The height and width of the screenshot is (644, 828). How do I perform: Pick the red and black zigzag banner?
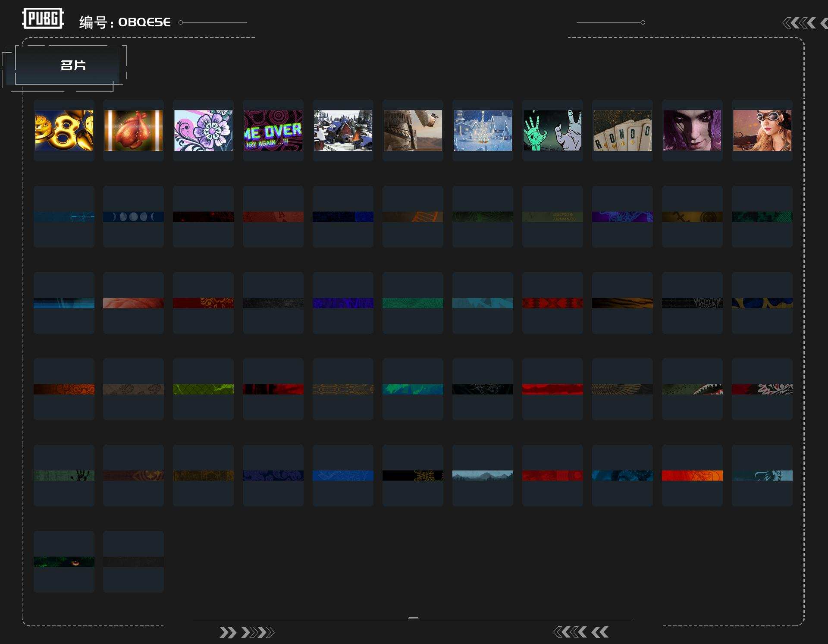click(x=552, y=303)
